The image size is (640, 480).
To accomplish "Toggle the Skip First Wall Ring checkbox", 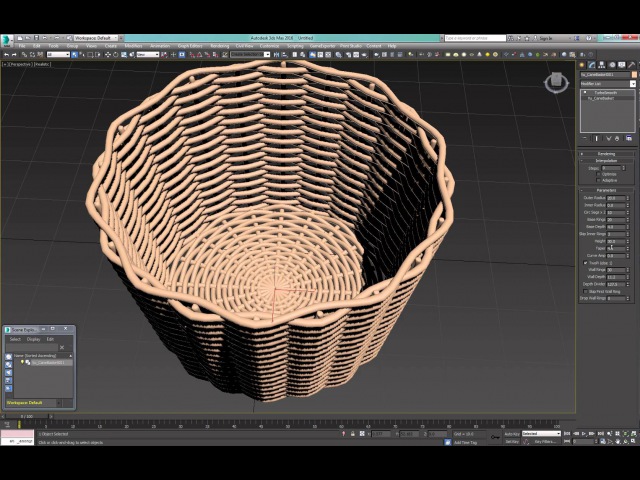I will 586,291.
